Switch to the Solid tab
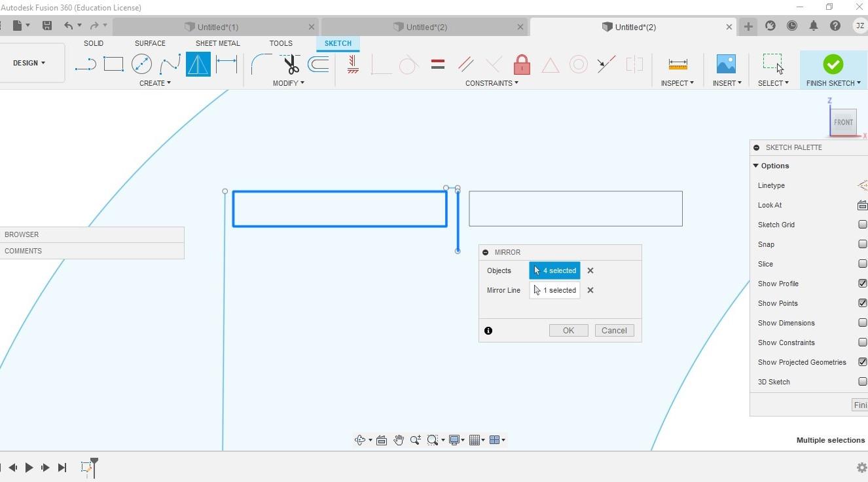The height and width of the screenshot is (482, 868). coord(94,43)
